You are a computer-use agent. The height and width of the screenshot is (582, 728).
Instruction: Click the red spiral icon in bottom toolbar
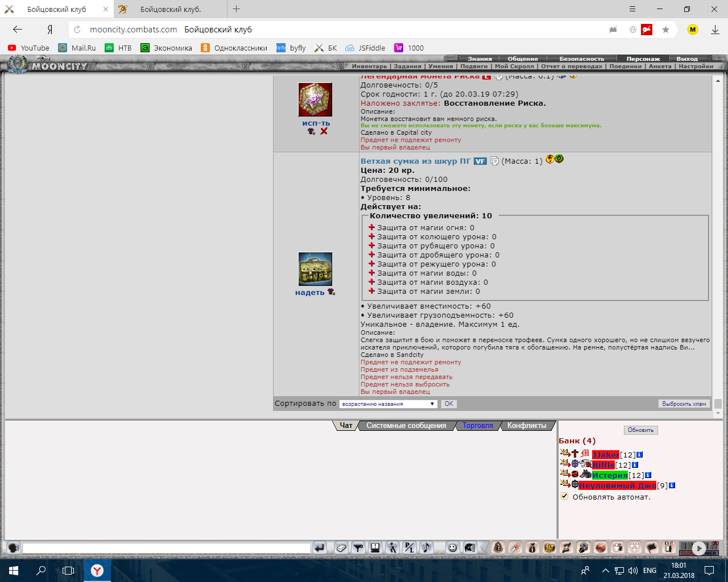click(601, 548)
